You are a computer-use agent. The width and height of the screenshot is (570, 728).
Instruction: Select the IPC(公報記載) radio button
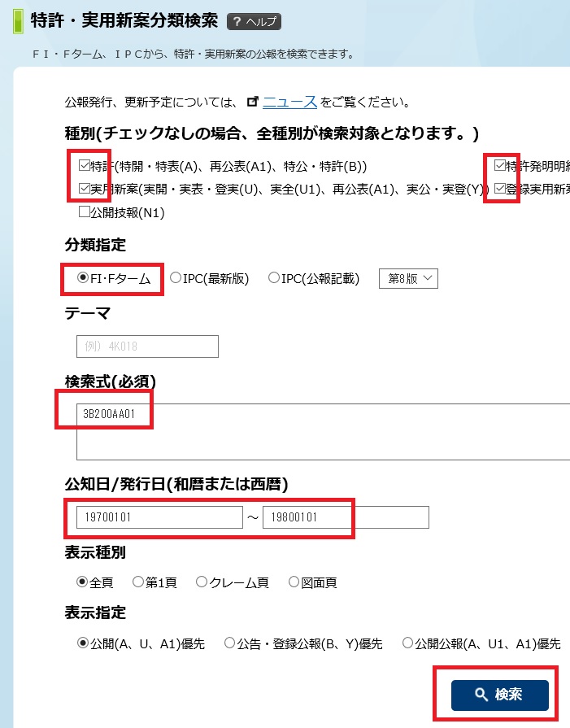point(274,277)
